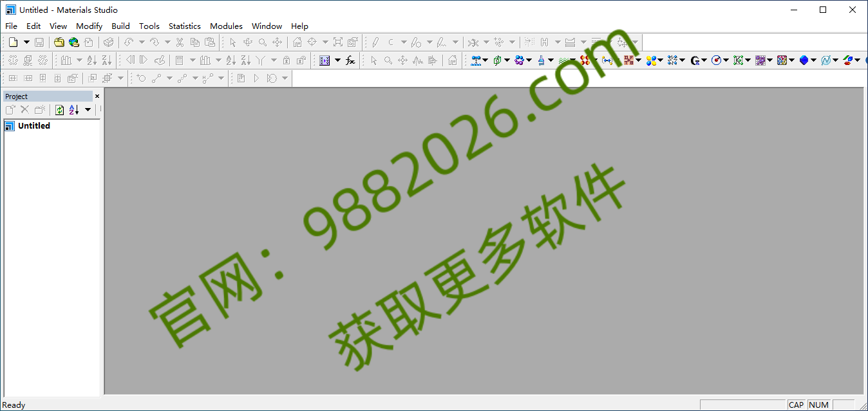Click the blue crystal Morphology module icon

804,60
